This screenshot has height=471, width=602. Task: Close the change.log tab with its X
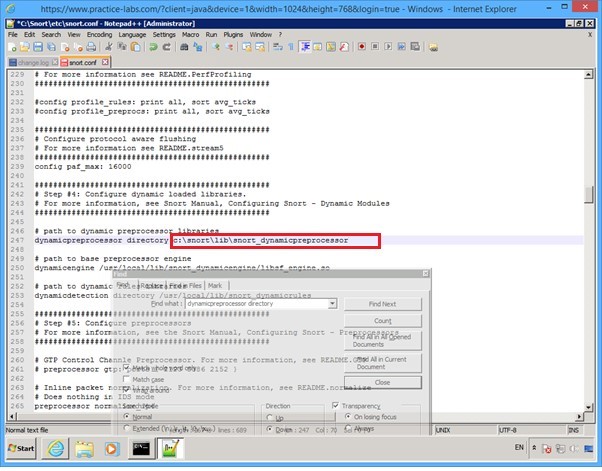click(x=55, y=62)
